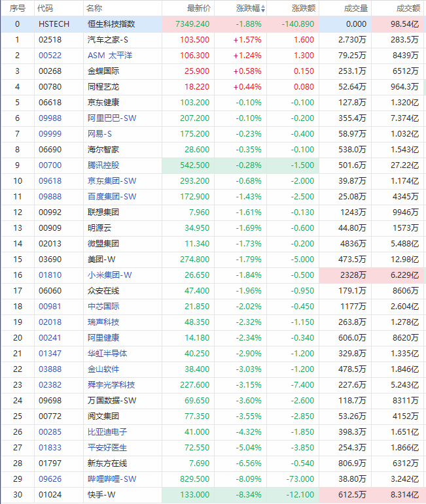Open 百度集团-SW stock link
This screenshot has height=504, width=426.
point(112,197)
